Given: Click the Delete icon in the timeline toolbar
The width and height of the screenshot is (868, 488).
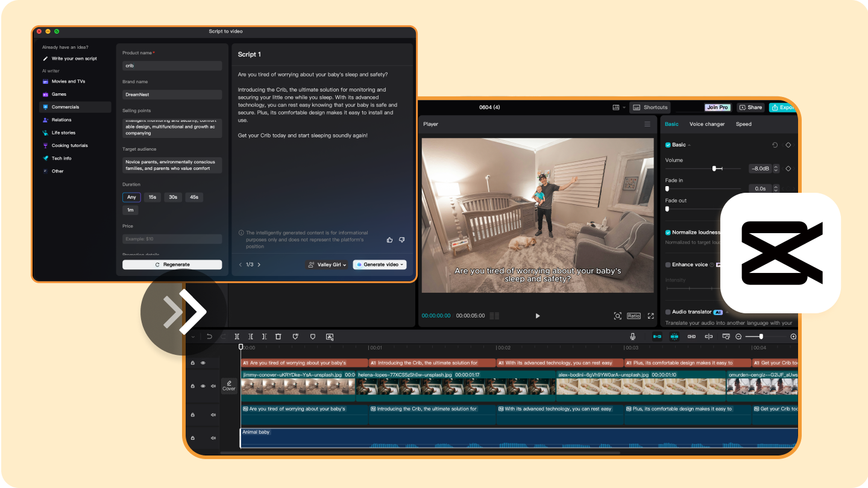Looking at the screenshot, I should [278, 337].
